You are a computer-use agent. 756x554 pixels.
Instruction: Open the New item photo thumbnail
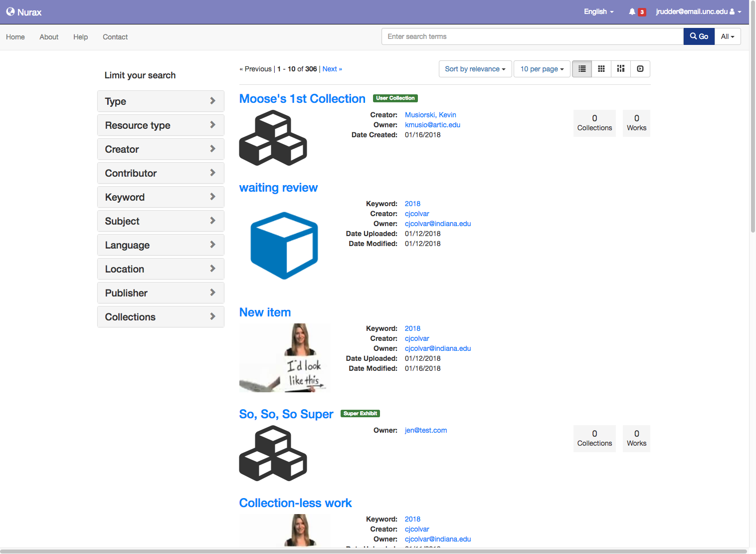[x=284, y=358]
